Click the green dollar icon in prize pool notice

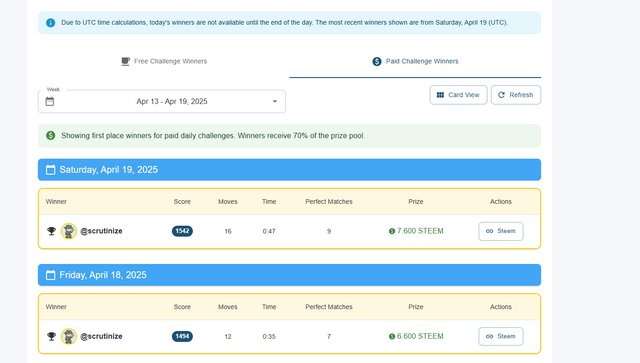(x=51, y=136)
